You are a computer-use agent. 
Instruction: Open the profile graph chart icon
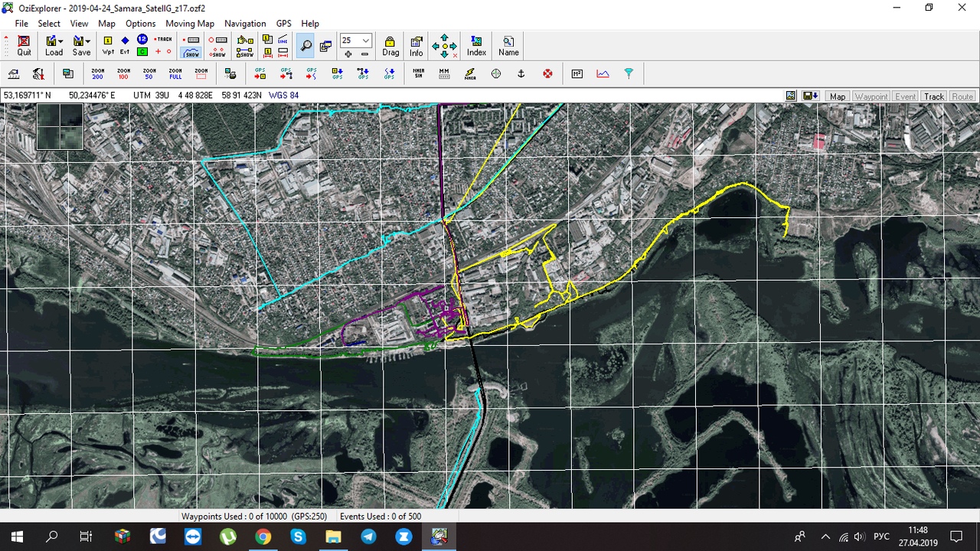point(603,73)
